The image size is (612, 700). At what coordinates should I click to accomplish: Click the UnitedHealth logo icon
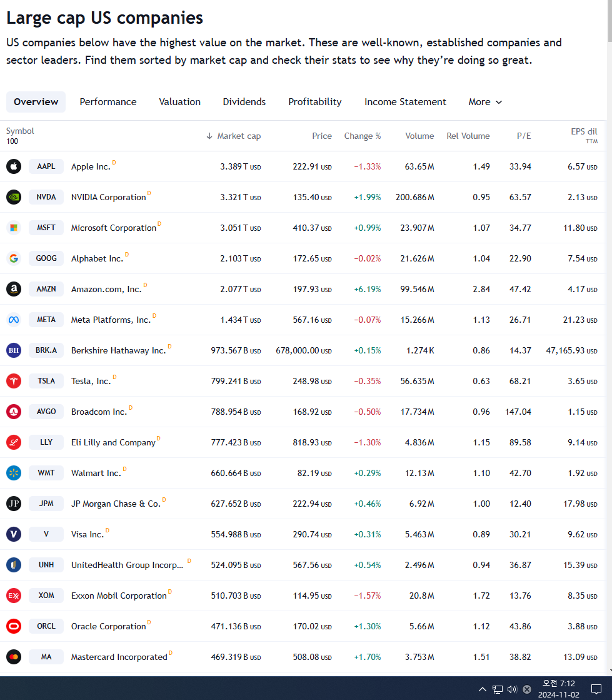point(14,565)
